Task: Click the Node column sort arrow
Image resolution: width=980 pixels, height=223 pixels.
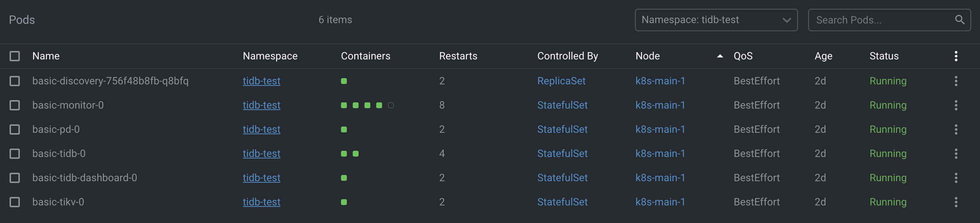Action: pos(720,56)
